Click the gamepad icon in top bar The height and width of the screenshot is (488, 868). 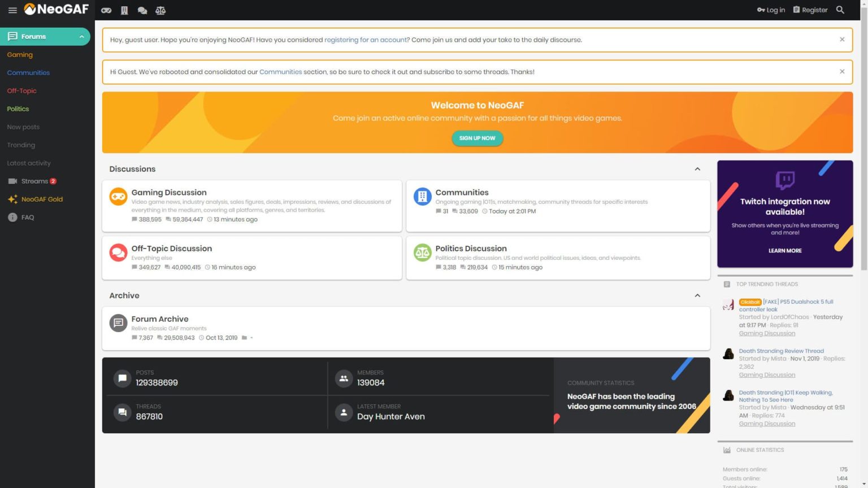click(x=106, y=10)
